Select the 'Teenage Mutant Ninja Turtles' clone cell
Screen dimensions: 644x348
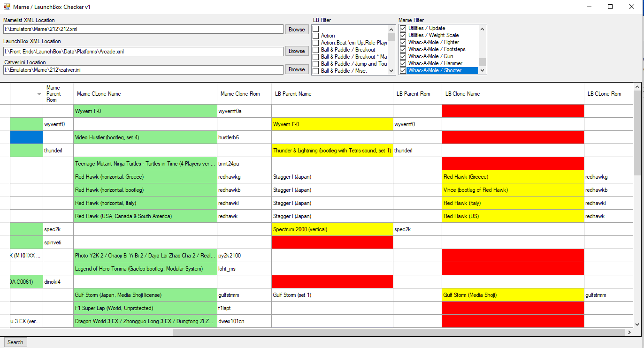145,164
